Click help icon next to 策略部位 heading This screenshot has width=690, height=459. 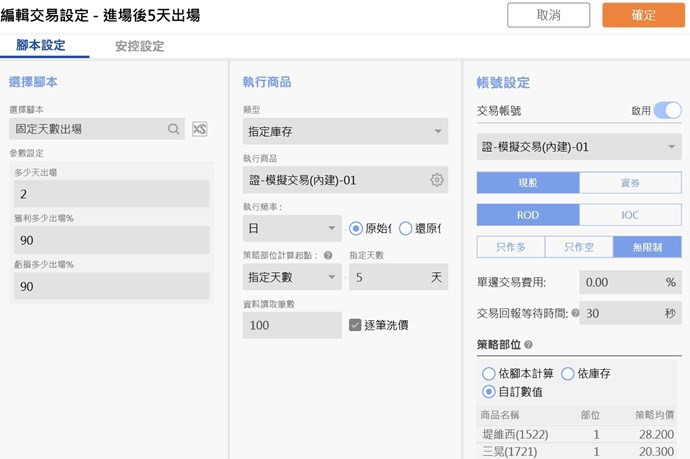pos(529,345)
